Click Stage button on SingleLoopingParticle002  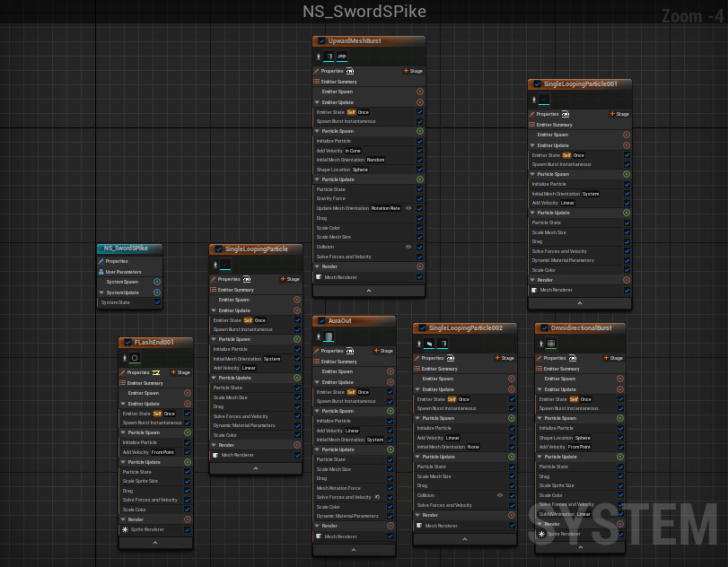504,358
